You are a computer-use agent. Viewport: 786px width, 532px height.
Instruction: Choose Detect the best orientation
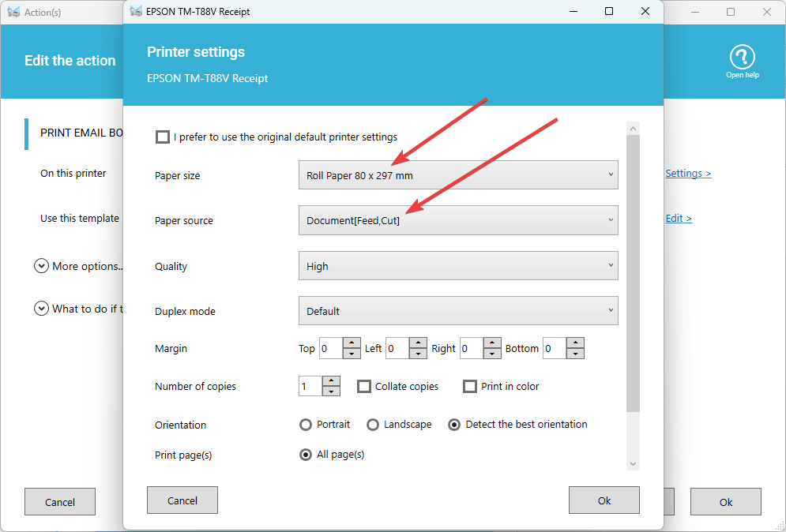click(x=454, y=425)
